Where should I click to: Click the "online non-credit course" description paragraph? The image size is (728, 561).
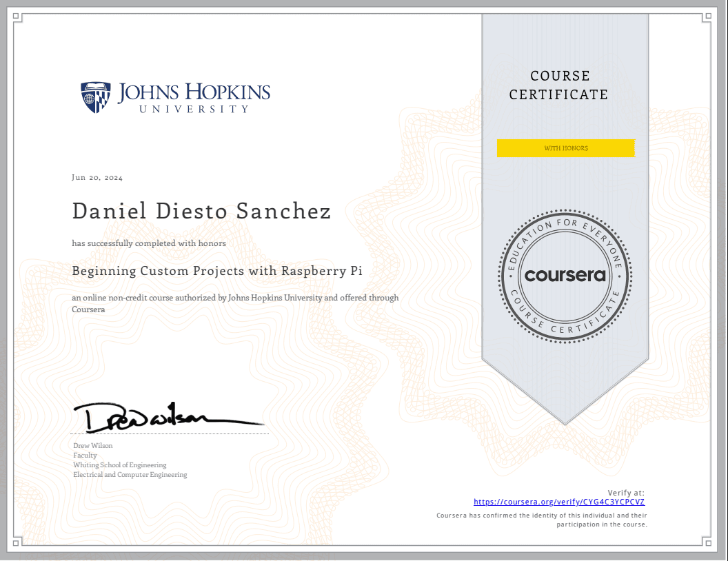point(235,303)
